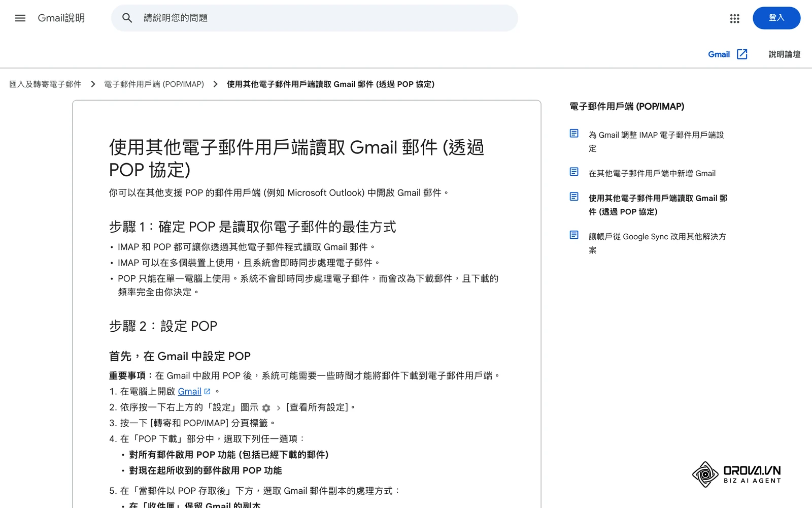The width and height of the screenshot is (812, 508).
Task: Navigate to 電子郵件用戶端 (POP/IMAP) breadcrumb
Action: pyautogui.click(x=154, y=84)
